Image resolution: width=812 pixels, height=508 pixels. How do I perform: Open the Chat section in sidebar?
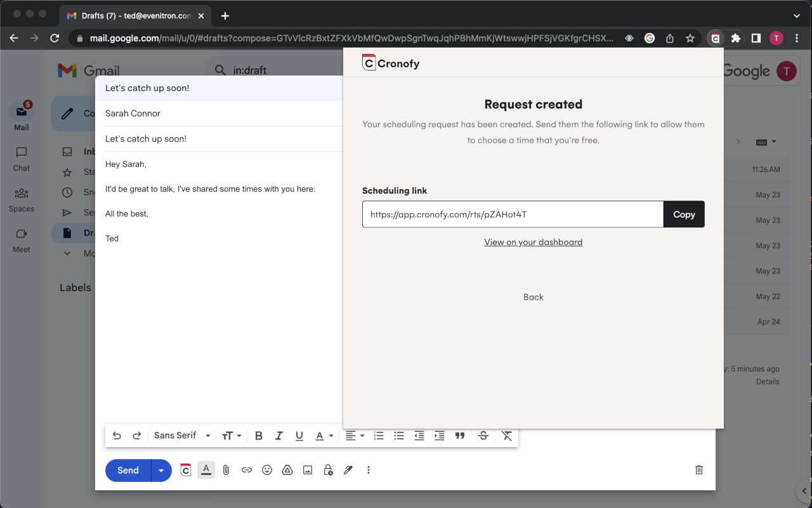coord(22,159)
